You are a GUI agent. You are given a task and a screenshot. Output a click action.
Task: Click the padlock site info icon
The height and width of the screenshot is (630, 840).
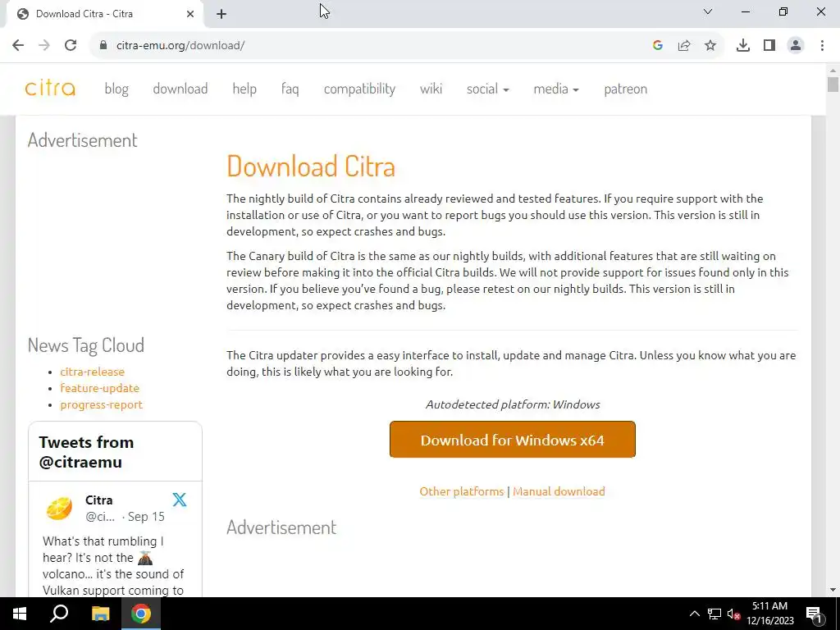click(x=103, y=46)
